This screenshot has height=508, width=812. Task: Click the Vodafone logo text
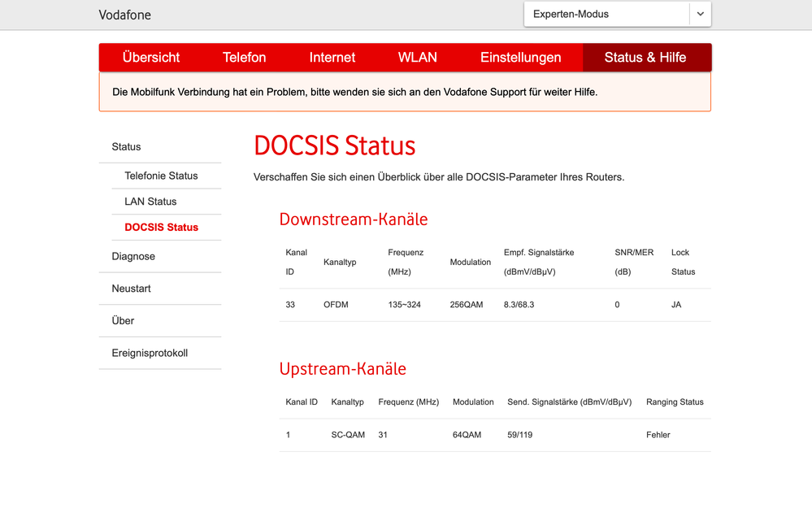(125, 15)
